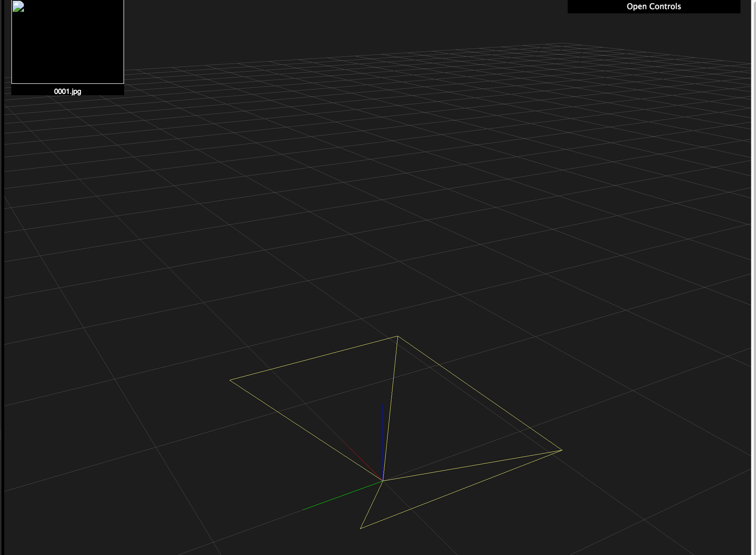Image resolution: width=756 pixels, height=555 pixels.
Task: Select the green axis line
Action: (342, 495)
